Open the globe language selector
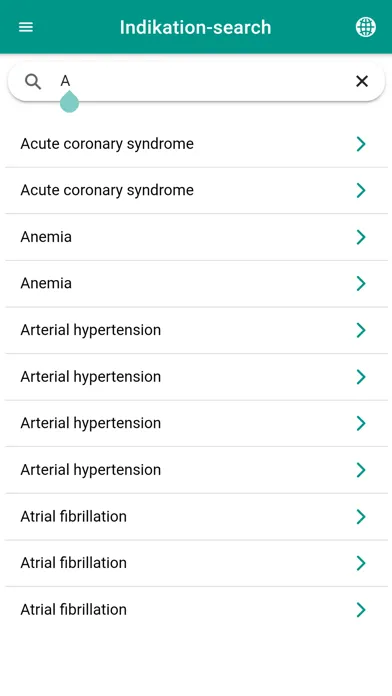 click(x=366, y=27)
